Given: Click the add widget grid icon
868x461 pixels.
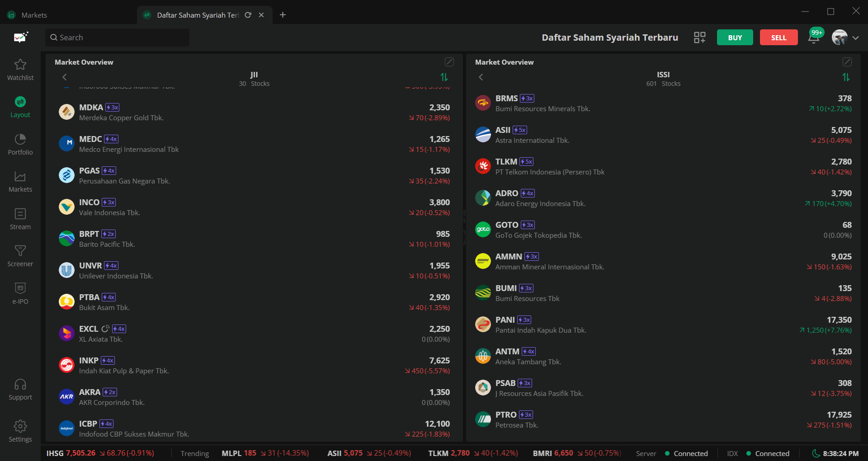Looking at the screenshot, I should tap(699, 38).
